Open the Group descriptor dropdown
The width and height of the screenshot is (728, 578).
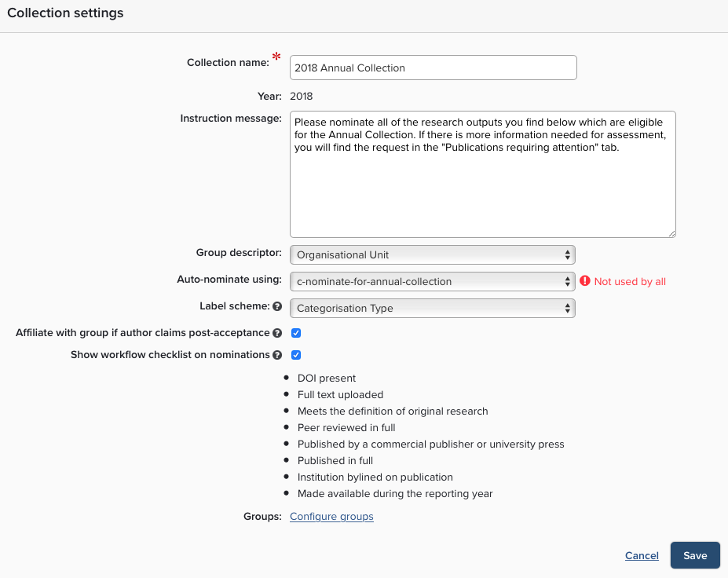(x=433, y=254)
